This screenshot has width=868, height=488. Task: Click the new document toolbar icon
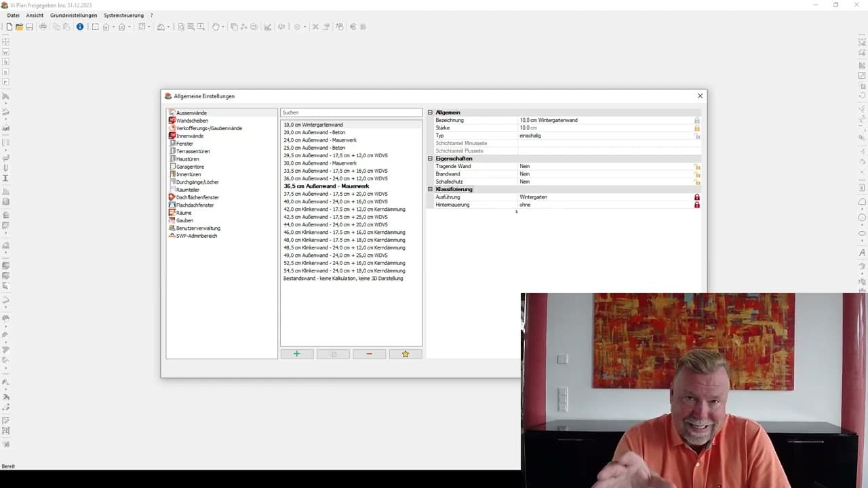pos(9,27)
